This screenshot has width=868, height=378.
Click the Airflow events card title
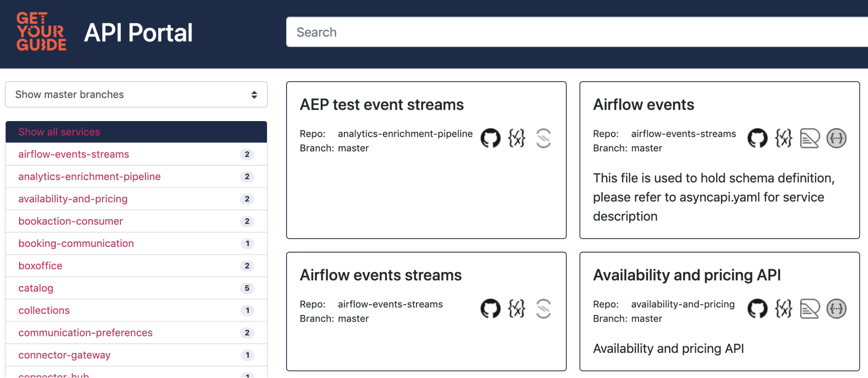(x=644, y=105)
